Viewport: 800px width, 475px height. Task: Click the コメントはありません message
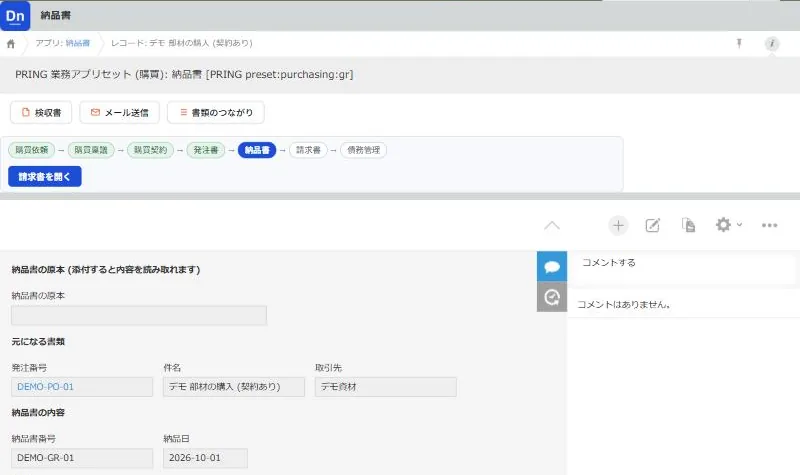tap(623, 305)
